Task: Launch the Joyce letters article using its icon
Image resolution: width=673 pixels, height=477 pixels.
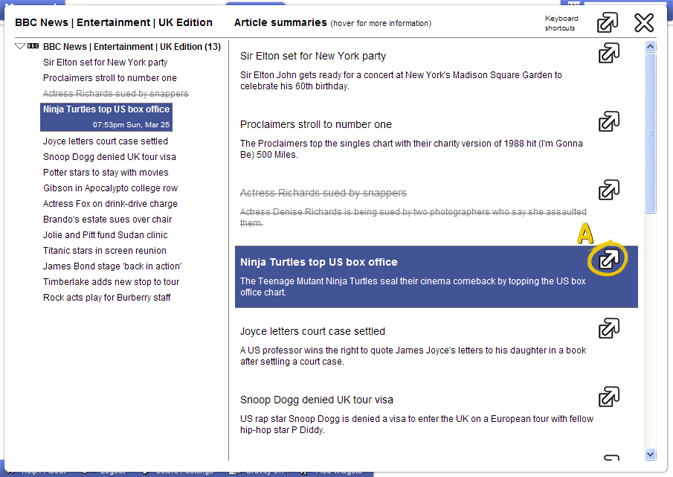Action: 609,328
